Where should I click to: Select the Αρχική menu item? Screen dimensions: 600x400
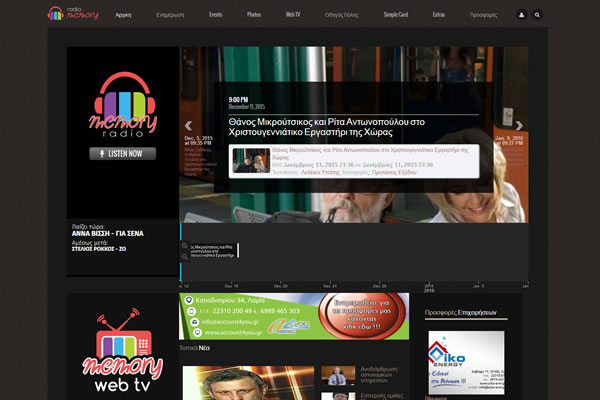[x=123, y=15]
